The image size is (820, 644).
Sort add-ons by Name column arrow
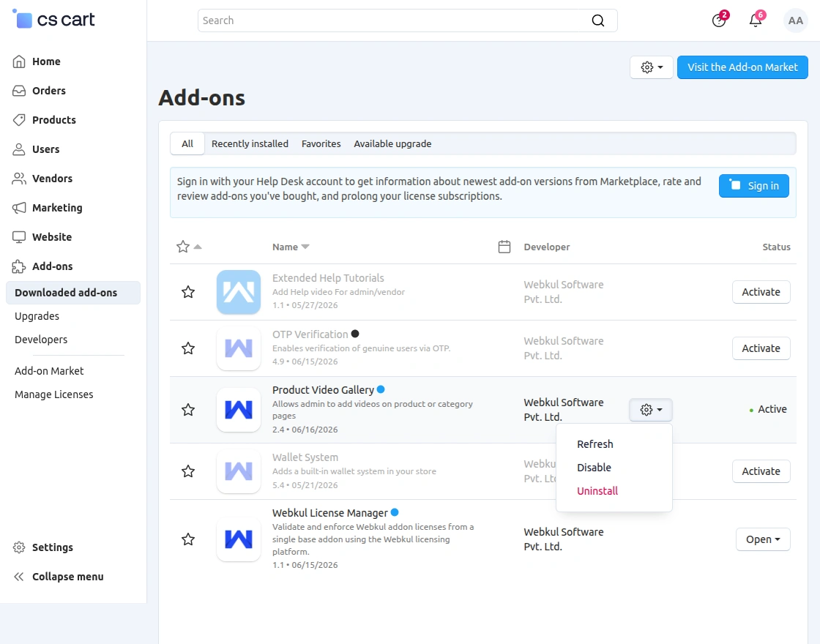(x=305, y=247)
